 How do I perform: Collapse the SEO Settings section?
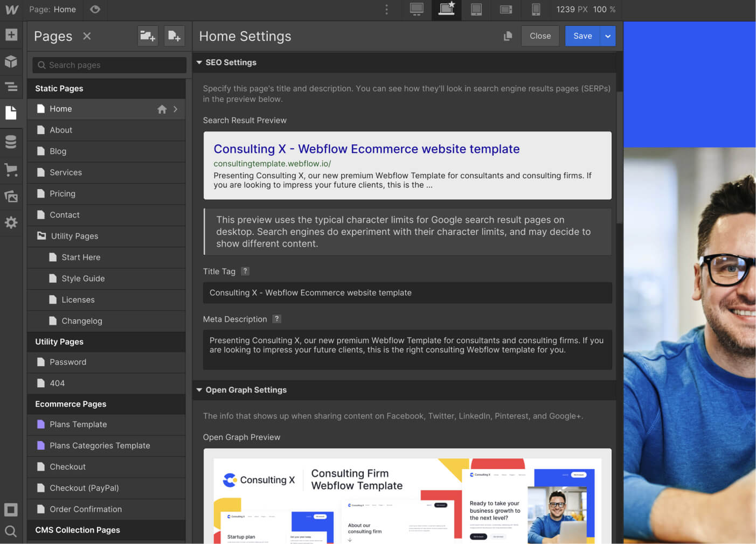click(199, 62)
